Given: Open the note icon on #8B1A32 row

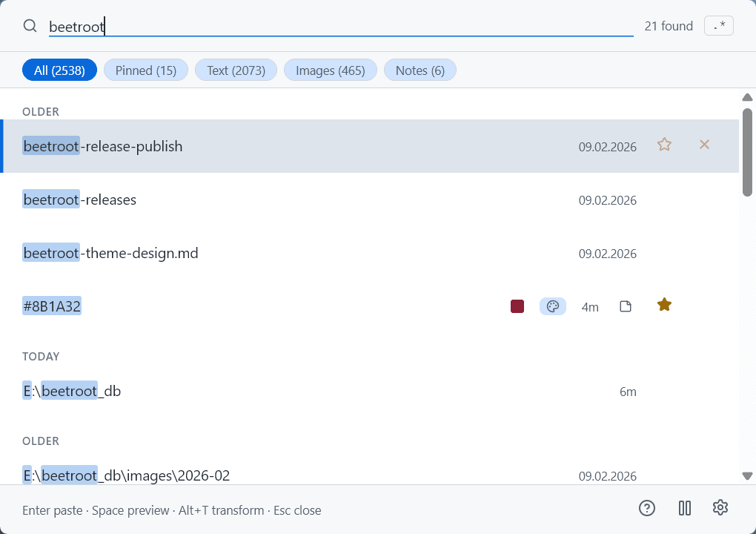Looking at the screenshot, I should [626, 306].
